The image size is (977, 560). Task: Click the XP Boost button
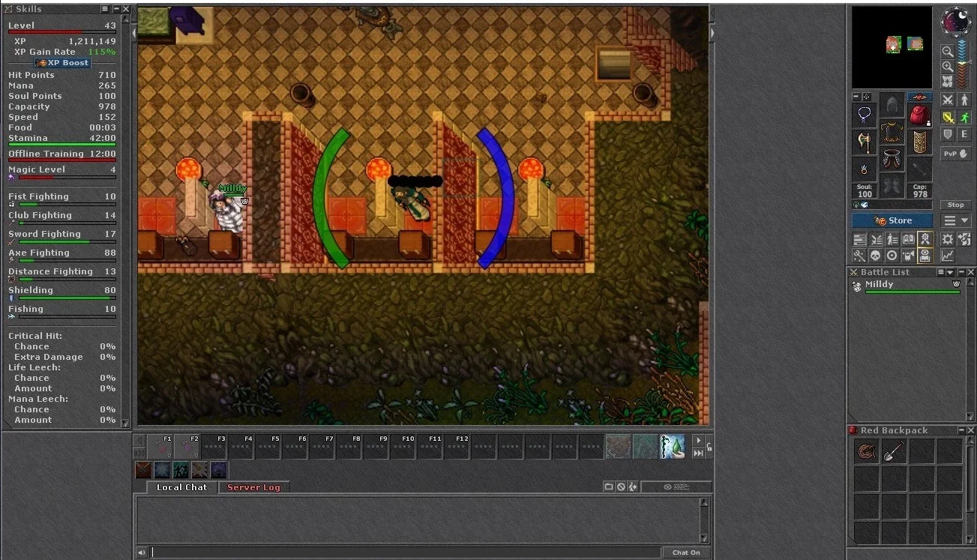point(62,63)
